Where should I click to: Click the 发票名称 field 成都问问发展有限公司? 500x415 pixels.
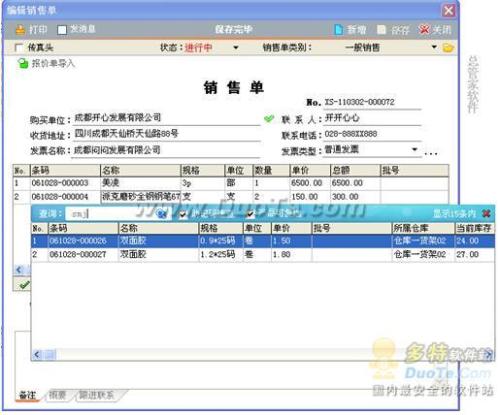(x=166, y=150)
